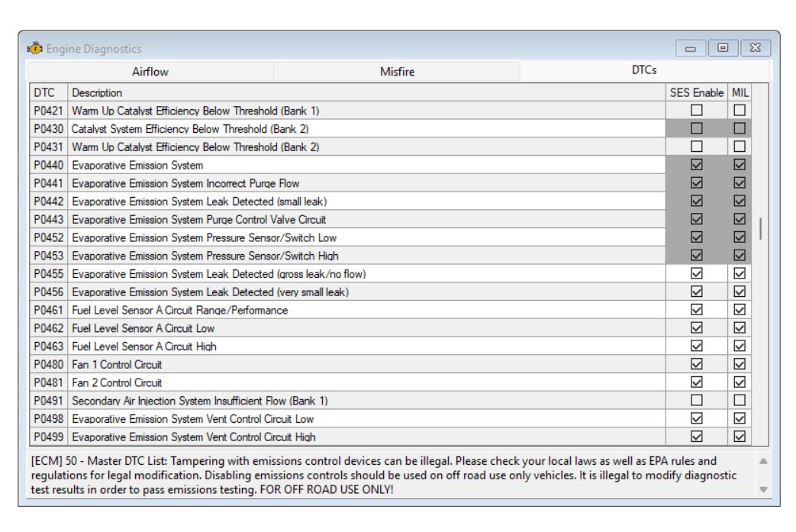Click the DTC column header
Image resolution: width=796 pixels, height=532 pixels.
[48, 92]
